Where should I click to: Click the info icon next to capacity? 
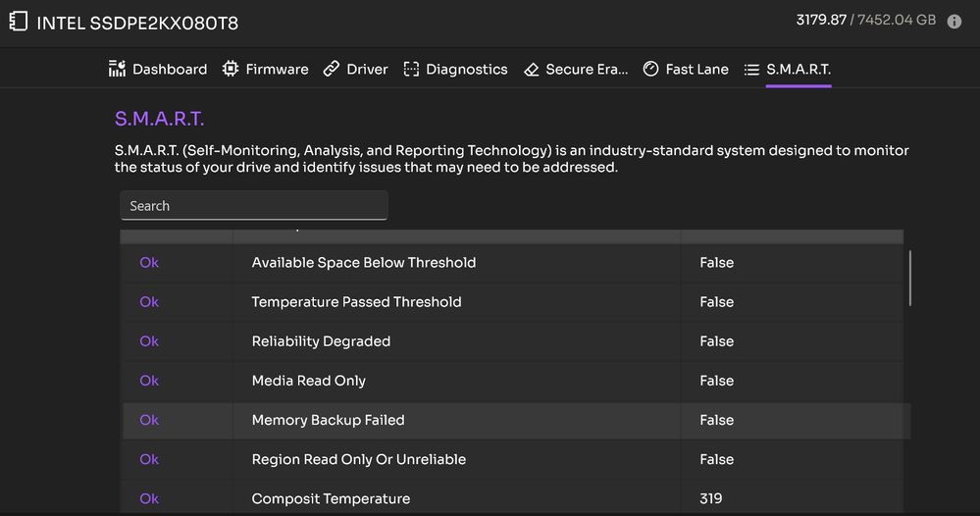click(x=954, y=22)
